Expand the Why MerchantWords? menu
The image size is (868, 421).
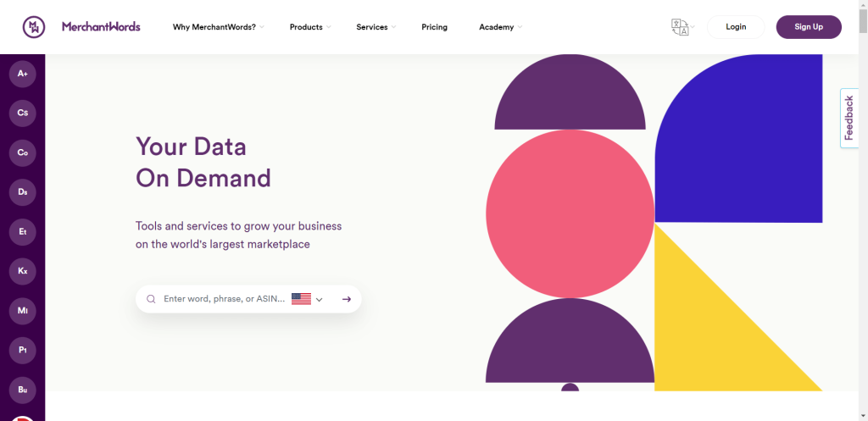pyautogui.click(x=219, y=27)
